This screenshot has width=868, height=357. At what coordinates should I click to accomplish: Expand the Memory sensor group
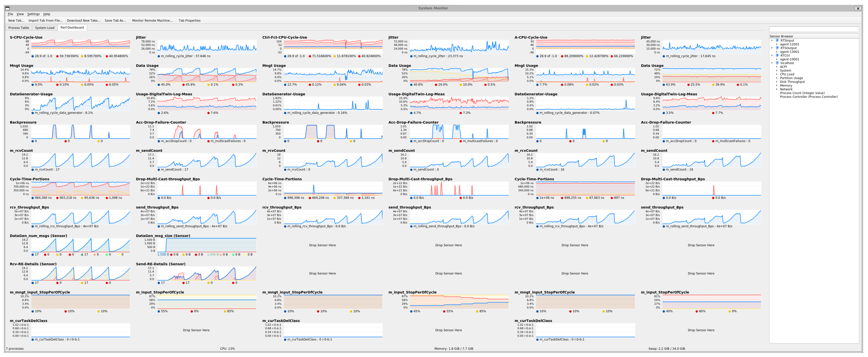pos(777,86)
